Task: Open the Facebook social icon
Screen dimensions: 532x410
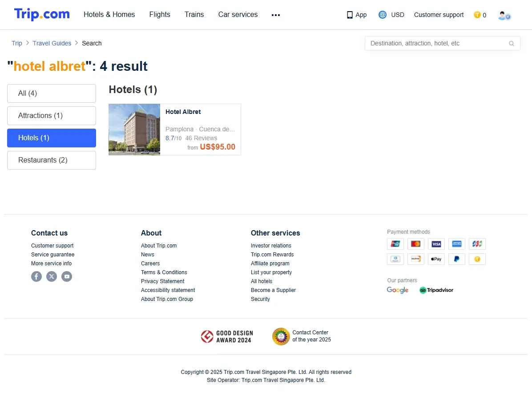Action: [x=36, y=276]
